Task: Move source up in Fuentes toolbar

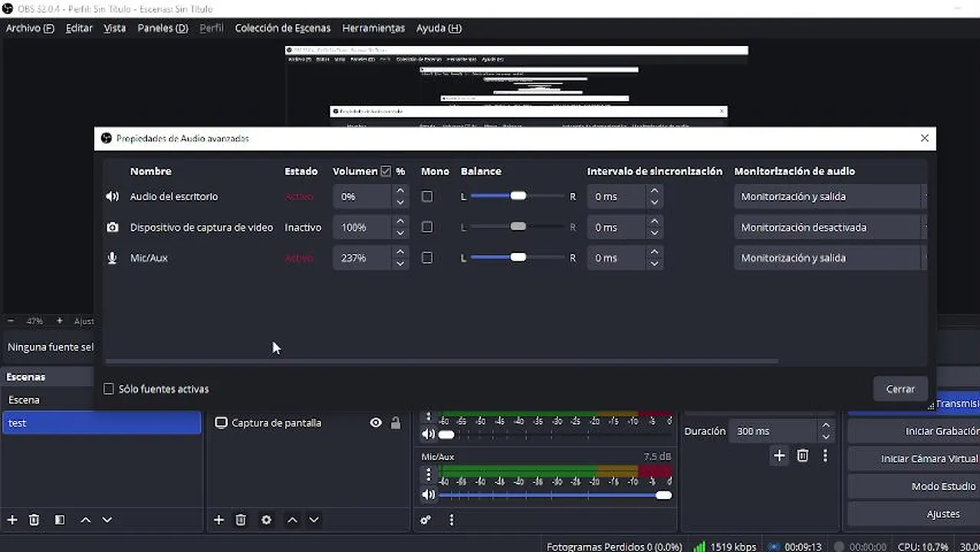Action: pyautogui.click(x=292, y=520)
